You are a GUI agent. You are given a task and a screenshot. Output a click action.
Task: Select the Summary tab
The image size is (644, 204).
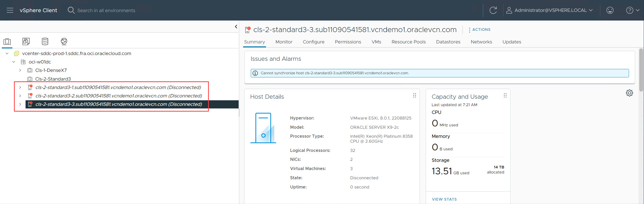254,42
